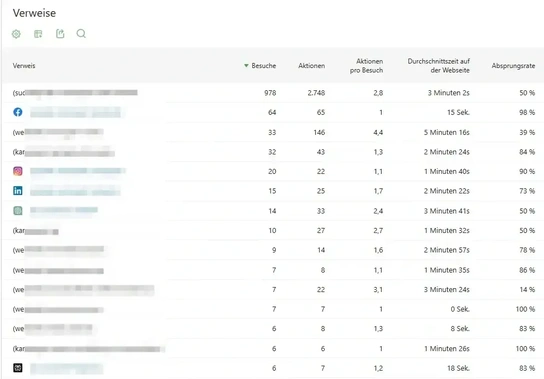
Task: Click the 86 % bounce rate value
Action: click(x=527, y=270)
